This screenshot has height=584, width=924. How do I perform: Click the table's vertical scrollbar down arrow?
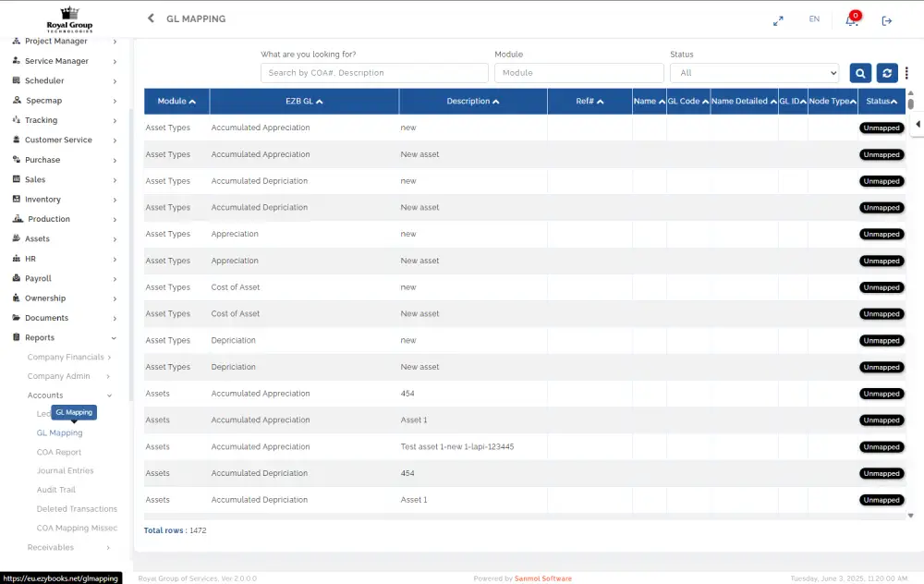tap(910, 516)
